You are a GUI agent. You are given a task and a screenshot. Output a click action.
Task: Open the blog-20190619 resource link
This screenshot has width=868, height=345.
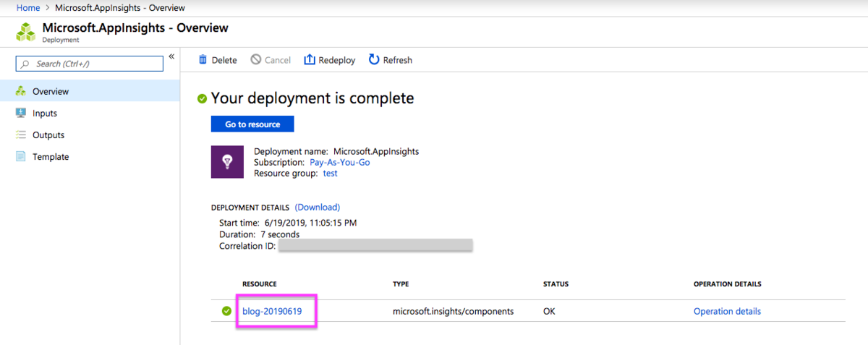click(272, 312)
